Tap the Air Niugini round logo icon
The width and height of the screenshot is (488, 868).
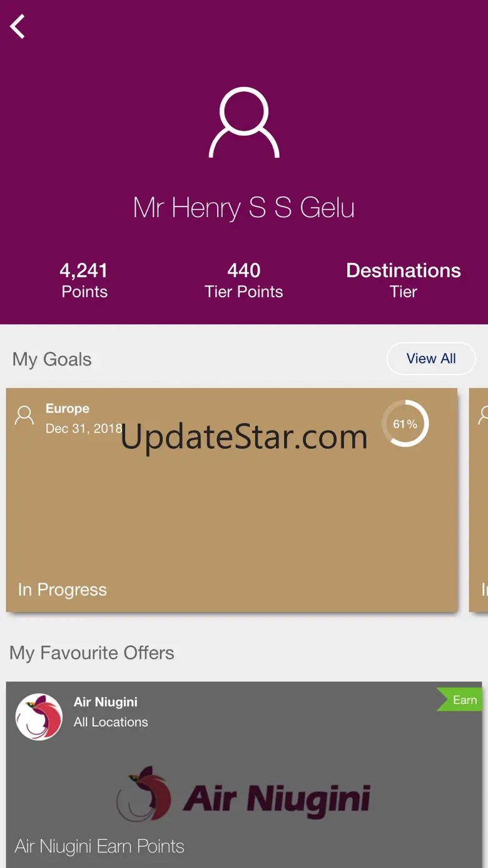click(39, 717)
